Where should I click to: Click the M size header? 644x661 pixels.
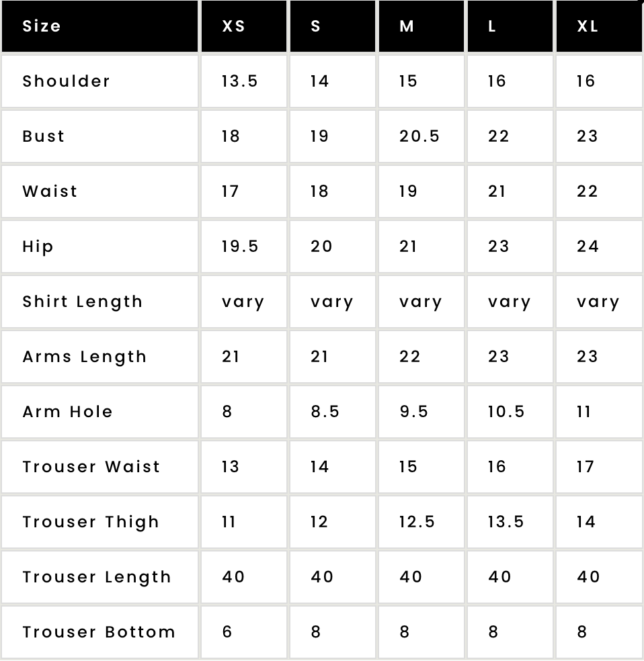click(x=421, y=26)
